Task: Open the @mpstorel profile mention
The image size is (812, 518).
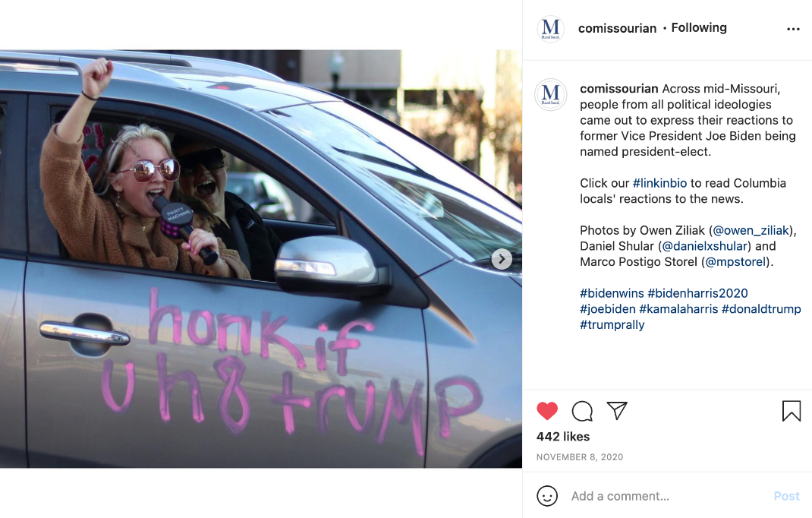Action: point(735,261)
